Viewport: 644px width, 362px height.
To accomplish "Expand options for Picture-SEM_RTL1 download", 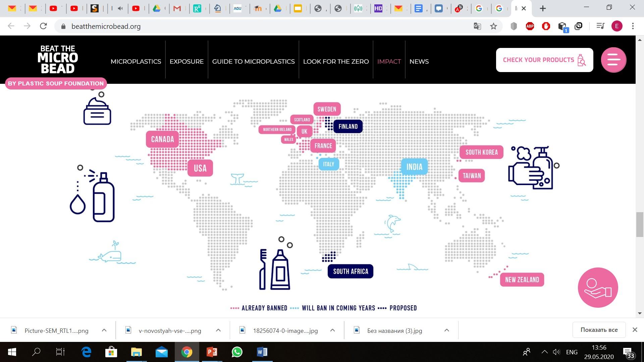I will (x=104, y=330).
